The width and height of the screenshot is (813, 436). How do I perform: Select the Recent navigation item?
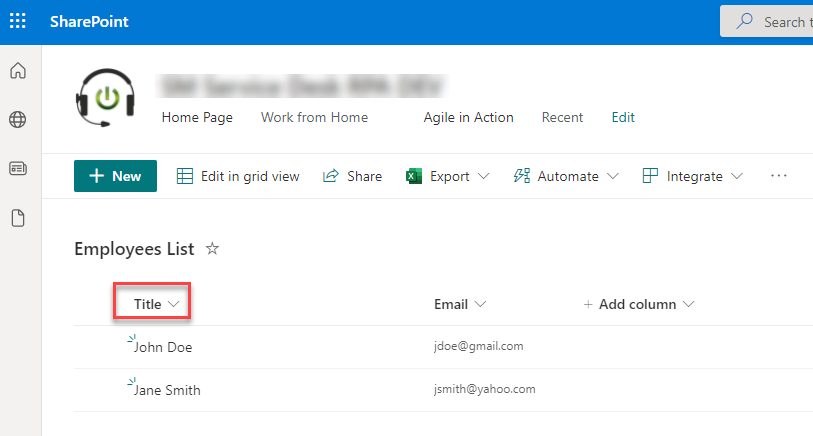click(562, 118)
